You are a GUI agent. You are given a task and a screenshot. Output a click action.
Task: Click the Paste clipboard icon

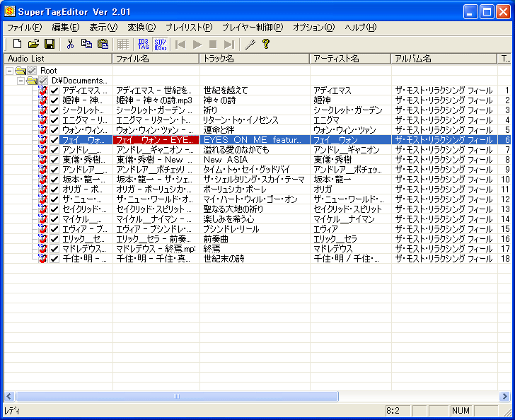(103, 44)
